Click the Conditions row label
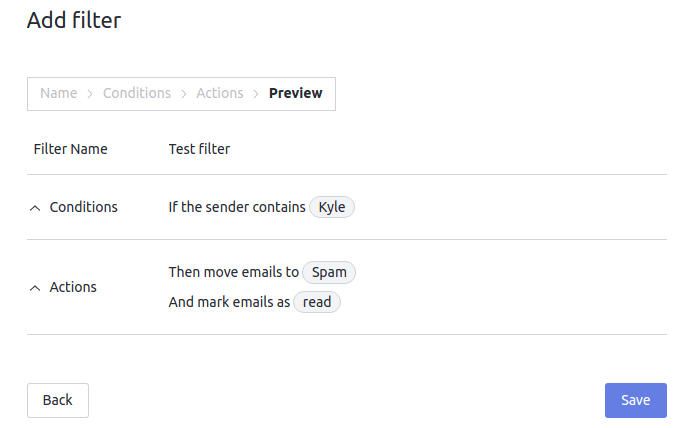The width and height of the screenshot is (696, 428). click(83, 207)
